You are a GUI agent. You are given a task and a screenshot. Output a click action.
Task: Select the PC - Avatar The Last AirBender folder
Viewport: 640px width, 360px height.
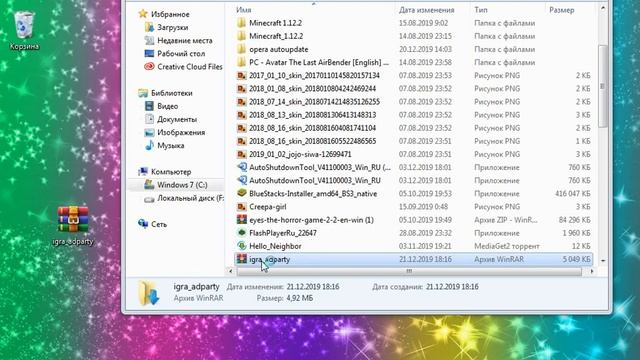pyautogui.click(x=319, y=62)
